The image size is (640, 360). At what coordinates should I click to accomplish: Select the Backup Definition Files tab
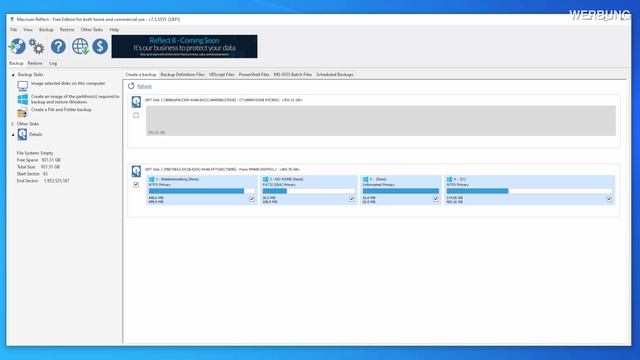coord(182,75)
